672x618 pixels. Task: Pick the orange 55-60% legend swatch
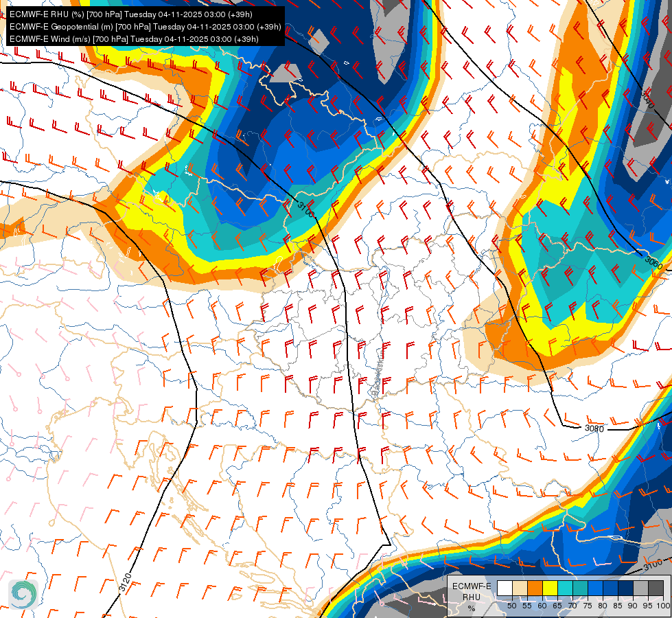[535, 588]
